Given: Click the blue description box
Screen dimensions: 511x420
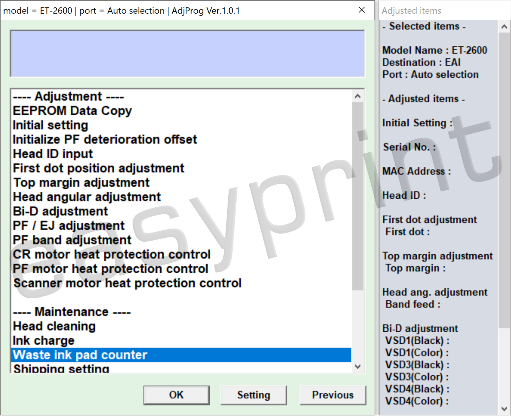Looking at the screenshot, I should point(188,53).
